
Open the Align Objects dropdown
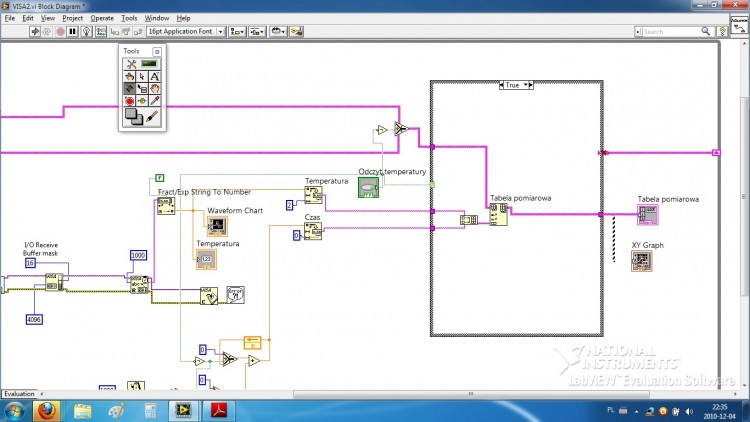[x=237, y=32]
